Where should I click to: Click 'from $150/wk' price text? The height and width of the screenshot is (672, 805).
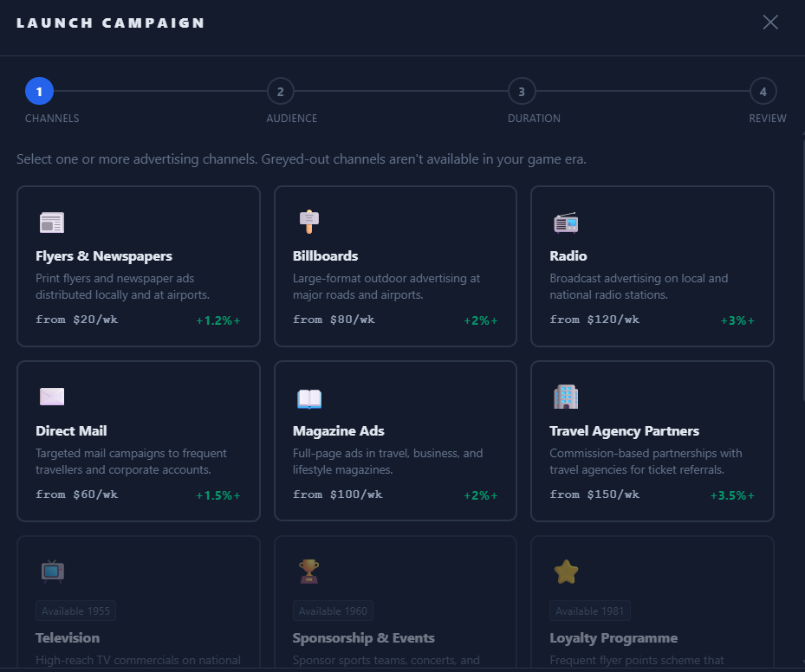tap(594, 494)
